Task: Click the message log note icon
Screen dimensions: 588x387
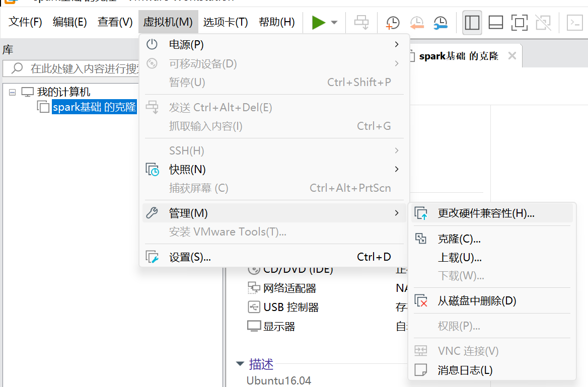Action: coord(421,370)
